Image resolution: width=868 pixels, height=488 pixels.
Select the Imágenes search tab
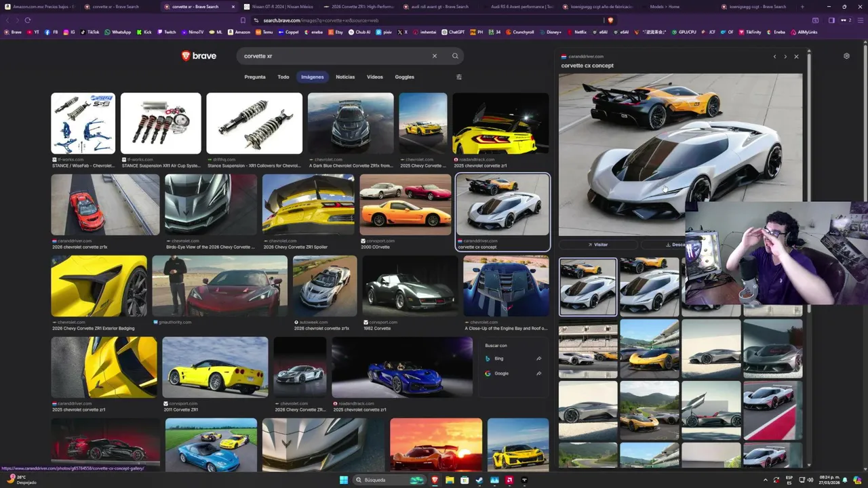[312, 77]
